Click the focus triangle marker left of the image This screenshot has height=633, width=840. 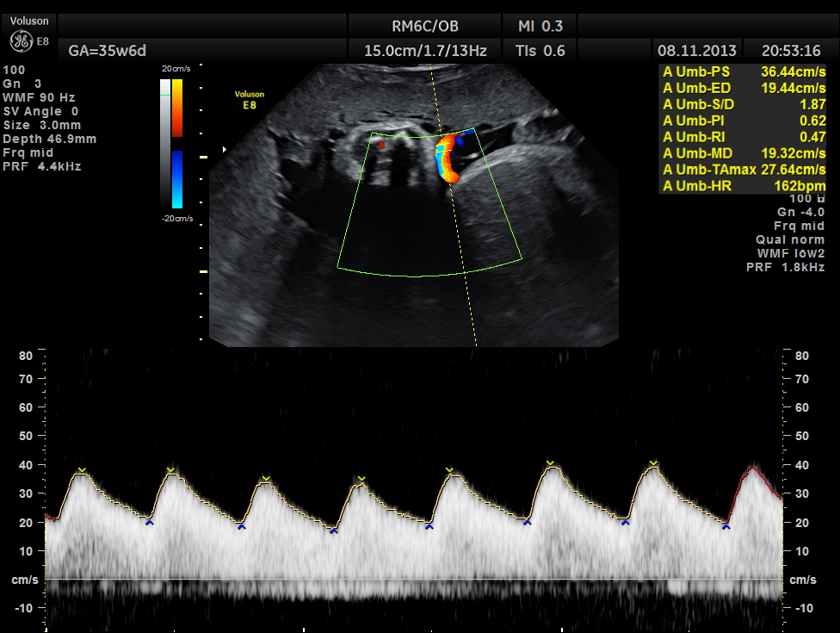pyautogui.click(x=225, y=149)
